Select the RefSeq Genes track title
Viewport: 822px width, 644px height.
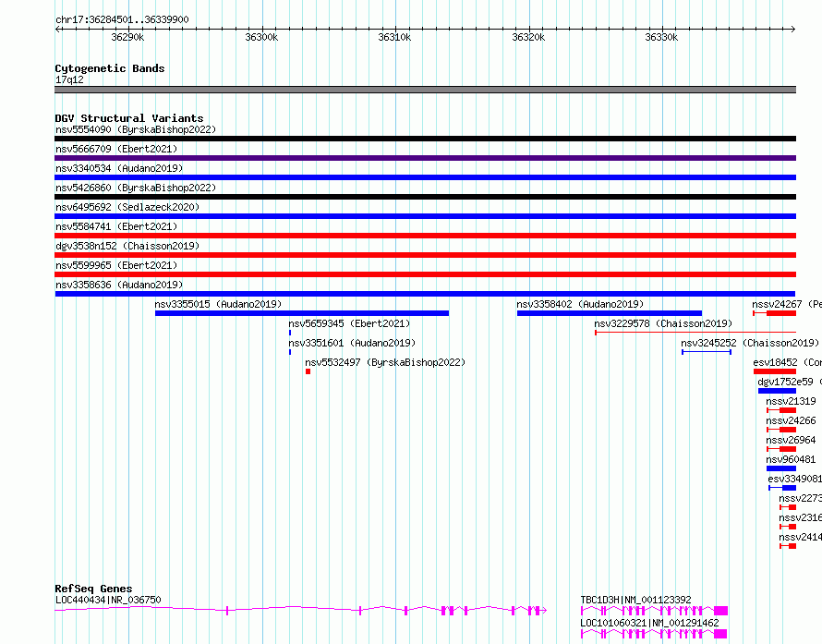[93, 589]
